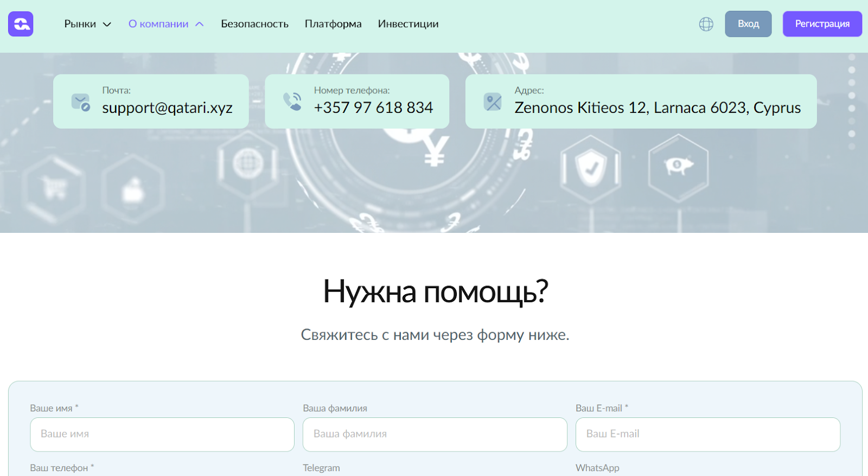
Task: Focus the Ваш E-mail input field
Action: click(x=707, y=434)
